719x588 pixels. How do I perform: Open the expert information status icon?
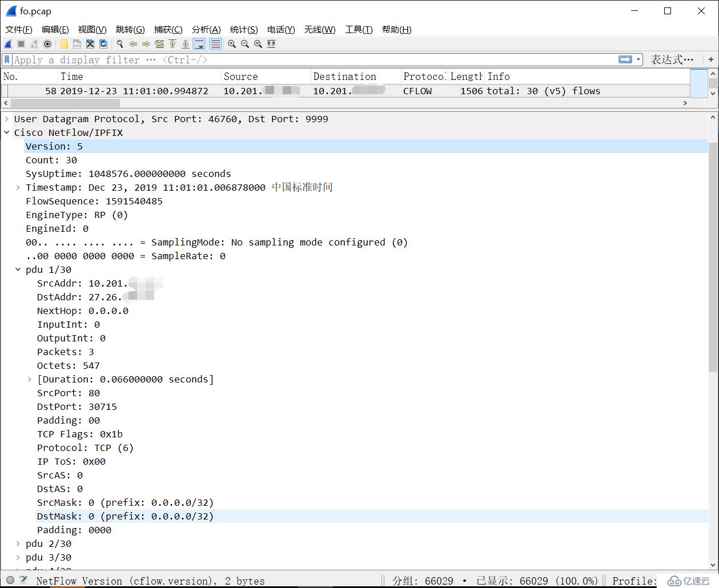point(10,581)
